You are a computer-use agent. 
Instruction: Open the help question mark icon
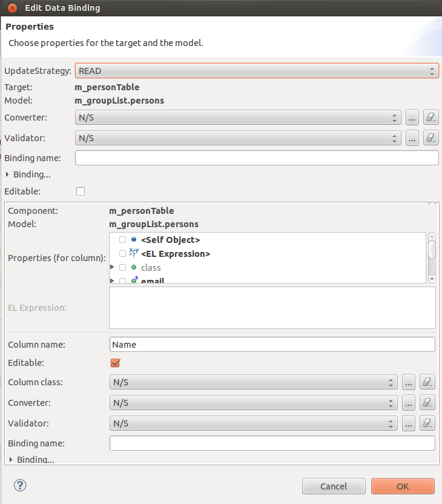coord(20,485)
